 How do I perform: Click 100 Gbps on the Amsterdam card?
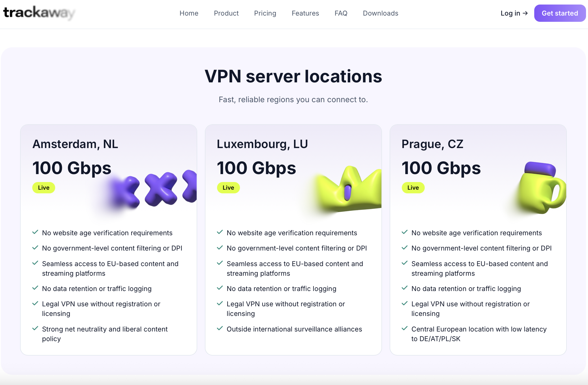[x=72, y=168]
